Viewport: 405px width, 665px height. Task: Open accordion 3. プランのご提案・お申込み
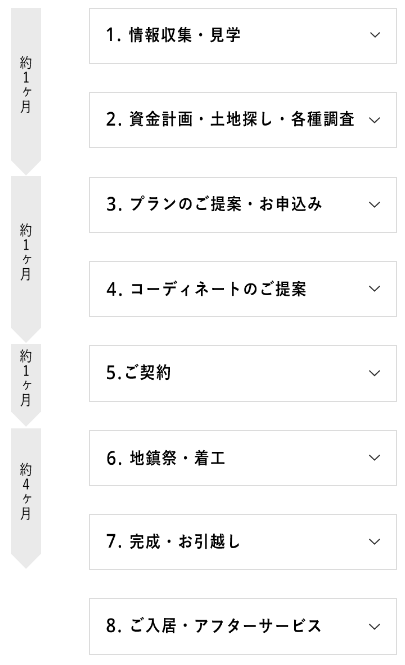coord(243,205)
